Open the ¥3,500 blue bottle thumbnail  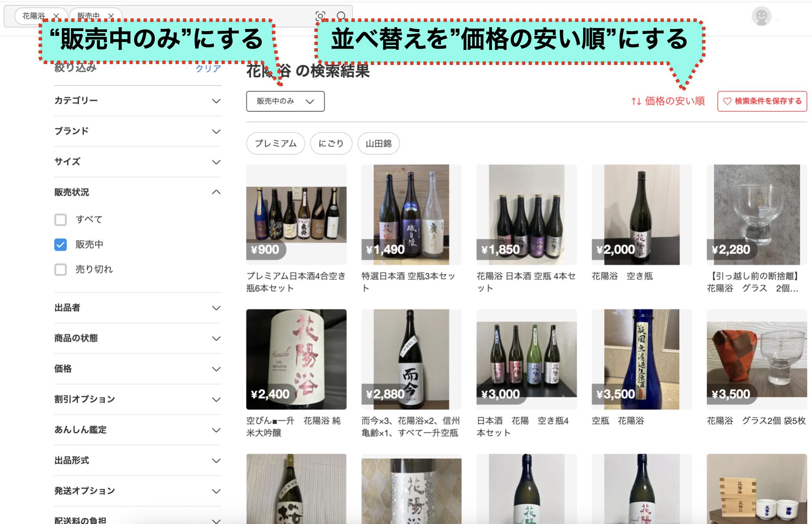(x=642, y=359)
